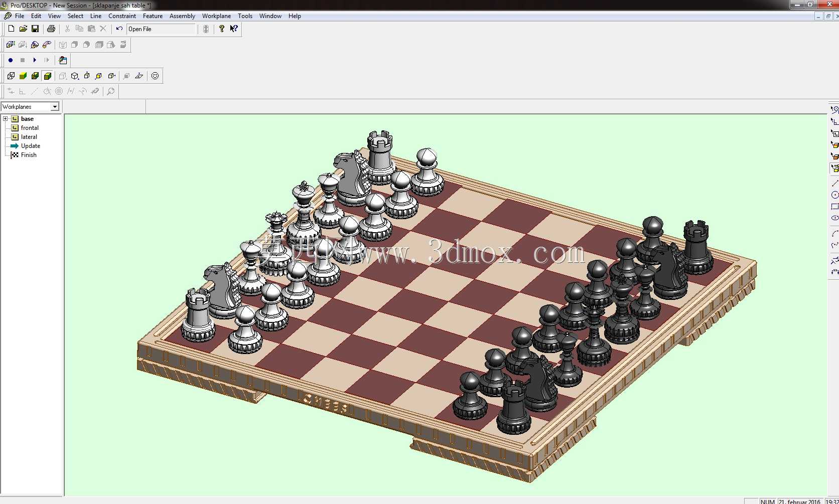Activate the Select Faces tool
The image size is (839, 504).
click(x=834, y=145)
